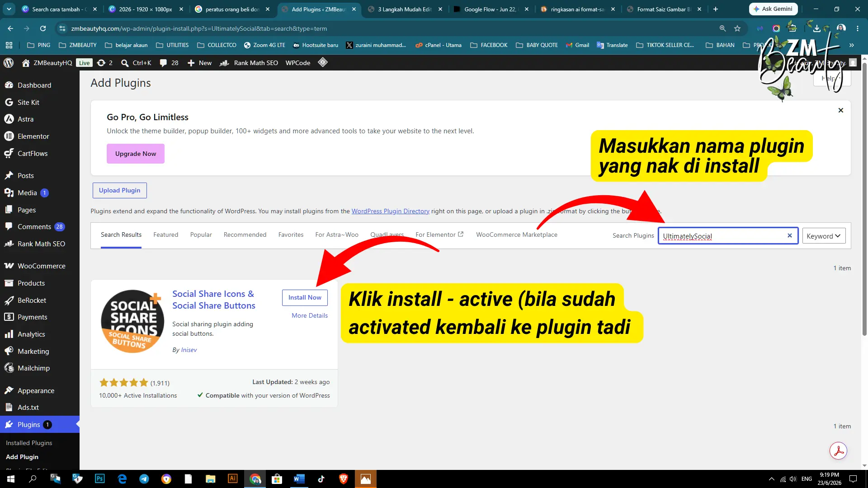Show hidden system tray icons
The image size is (868, 488).
(x=771, y=479)
